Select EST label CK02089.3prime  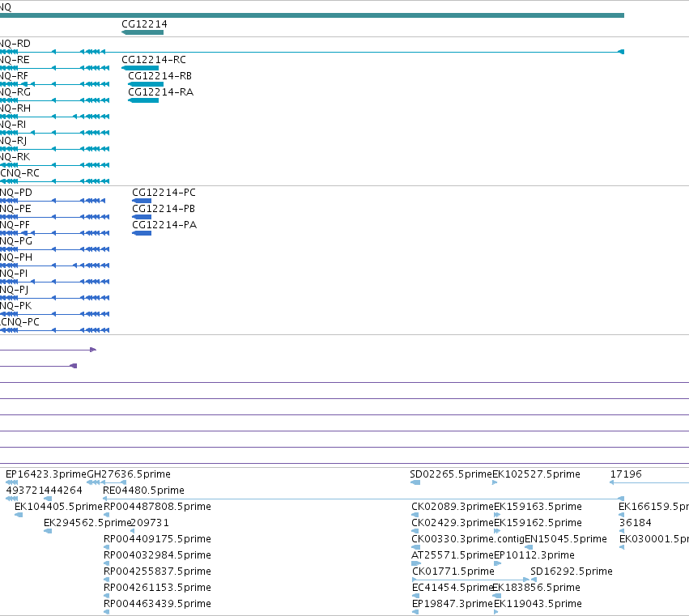pyautogui.click(x=453, y=507)
